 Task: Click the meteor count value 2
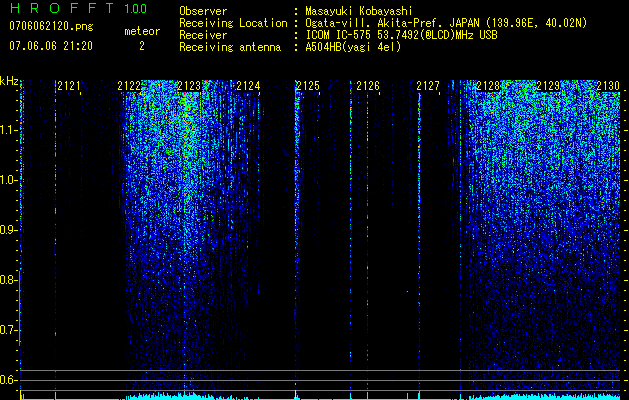pos(142,46)
